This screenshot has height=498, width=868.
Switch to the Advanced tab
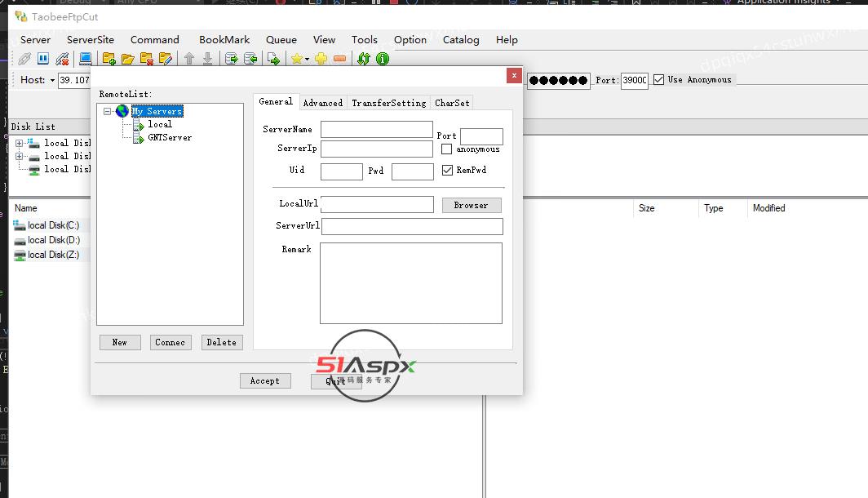[323, 103]
